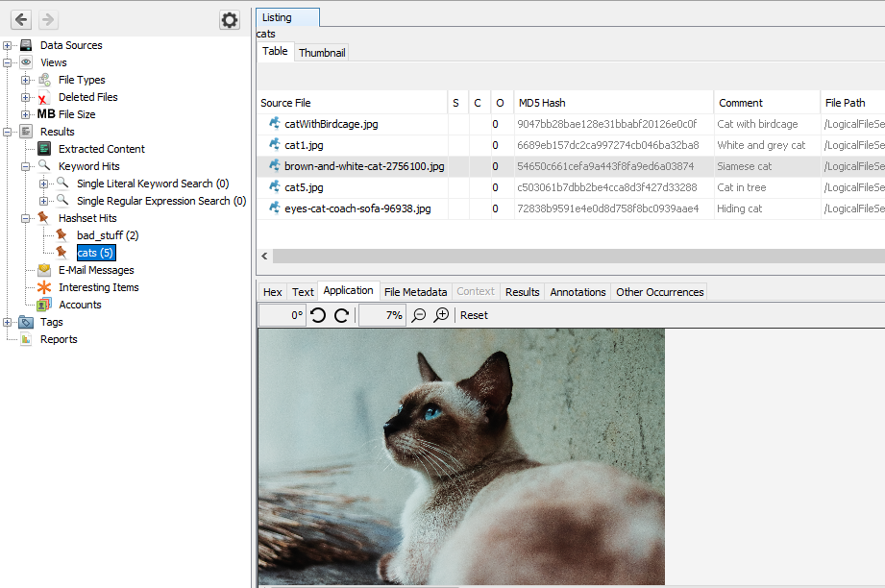The height and width of the screenshot is (588, 885).
Task: Click the Interesting Items asterisk icon
Action: (44, 287)
